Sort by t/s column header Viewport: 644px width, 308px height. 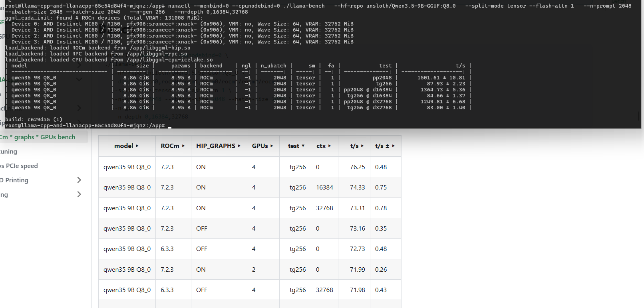(x=357, y=146)
